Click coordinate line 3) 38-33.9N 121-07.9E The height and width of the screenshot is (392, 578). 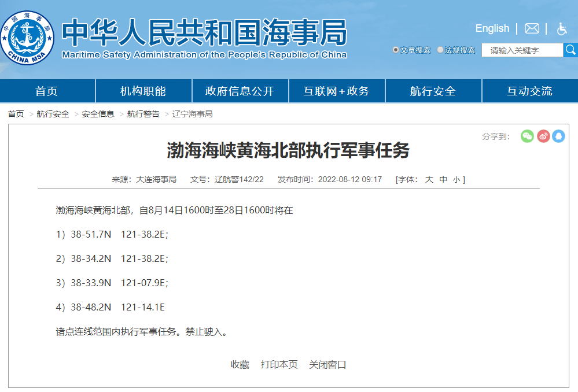[112, 283]
